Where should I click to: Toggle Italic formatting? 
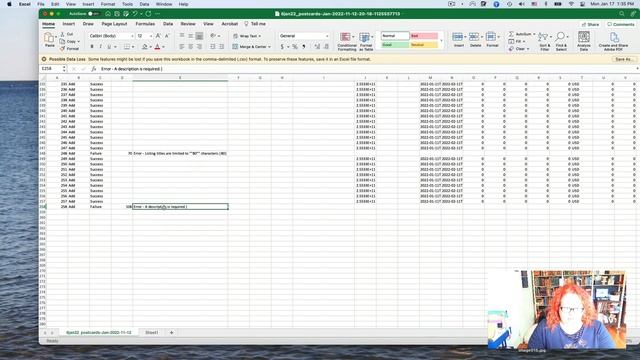100,47
